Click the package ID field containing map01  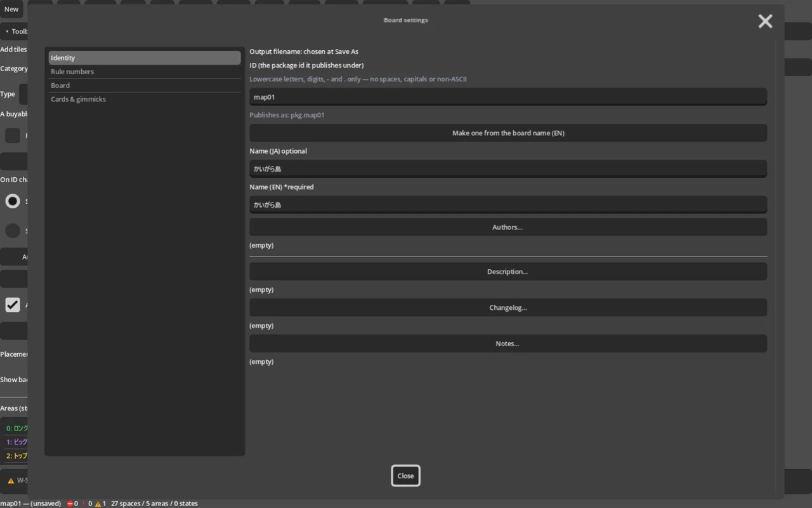tap(508, 97)
